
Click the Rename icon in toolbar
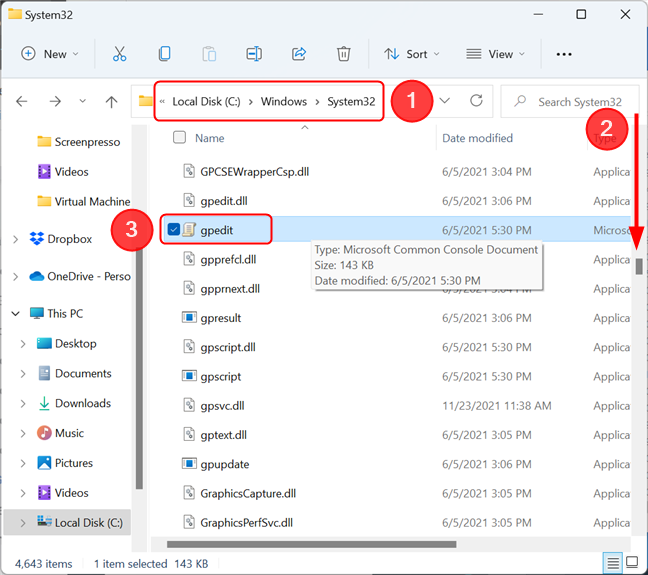click(x=254, y=54)
